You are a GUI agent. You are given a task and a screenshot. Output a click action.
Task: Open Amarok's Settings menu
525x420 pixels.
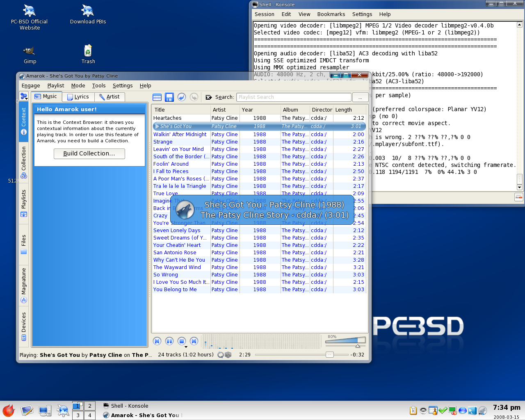click(x=123, y=86)
